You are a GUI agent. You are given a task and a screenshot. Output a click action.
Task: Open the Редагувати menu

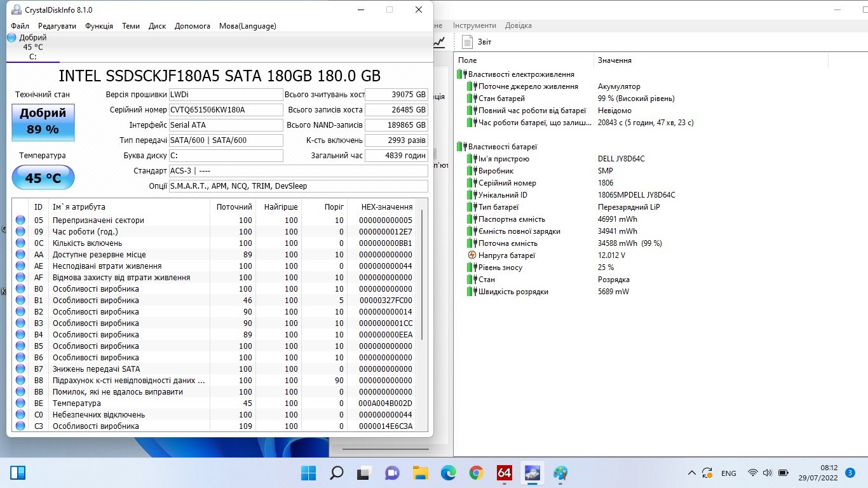pyautogui.click(x=57, y=26)
